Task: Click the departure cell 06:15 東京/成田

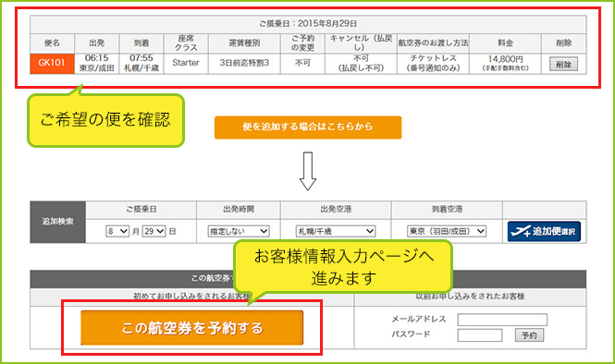Action: 96,64
